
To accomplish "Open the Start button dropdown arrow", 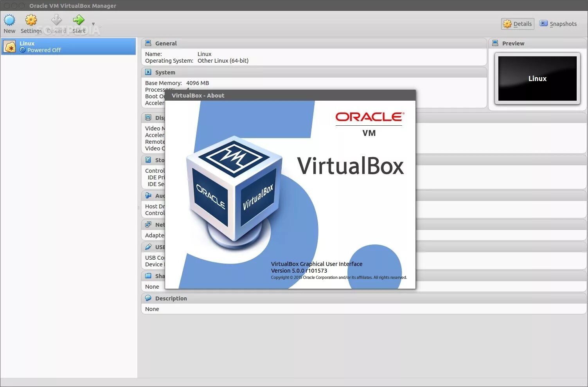I will click(93, 24).
